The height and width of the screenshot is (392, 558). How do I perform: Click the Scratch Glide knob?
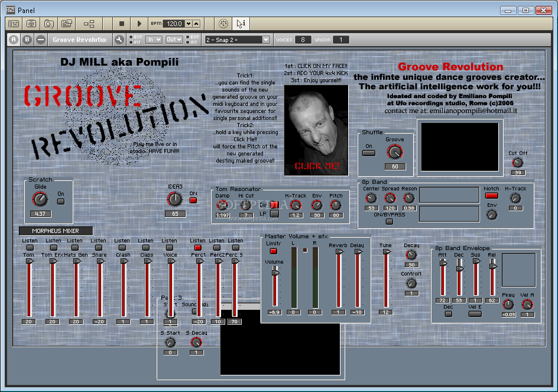tap(40, 199)
